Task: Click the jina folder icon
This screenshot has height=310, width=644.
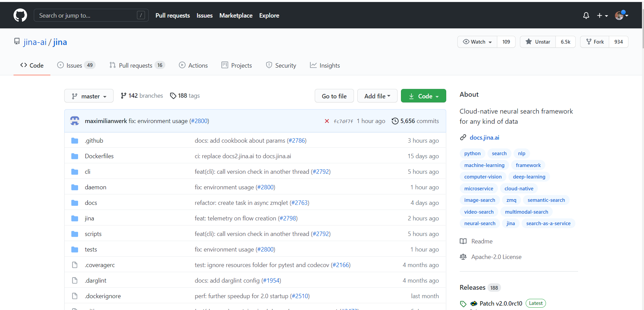Action: pos(75,218)
